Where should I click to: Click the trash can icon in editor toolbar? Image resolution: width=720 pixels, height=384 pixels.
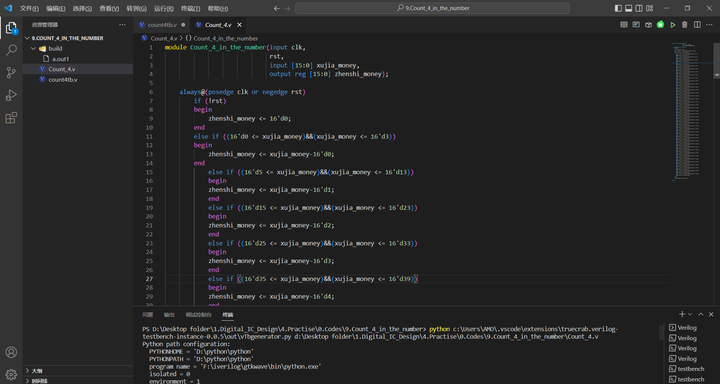click(x=685, y=25)
